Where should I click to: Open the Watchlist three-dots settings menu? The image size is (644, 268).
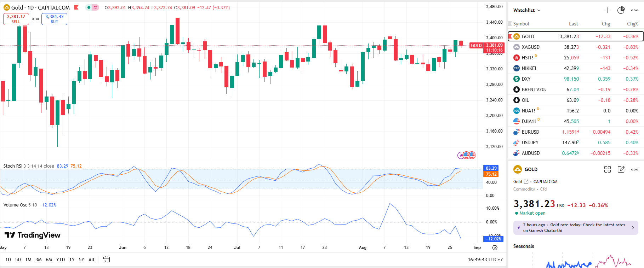pyautogui.click(x=634, y=10)
